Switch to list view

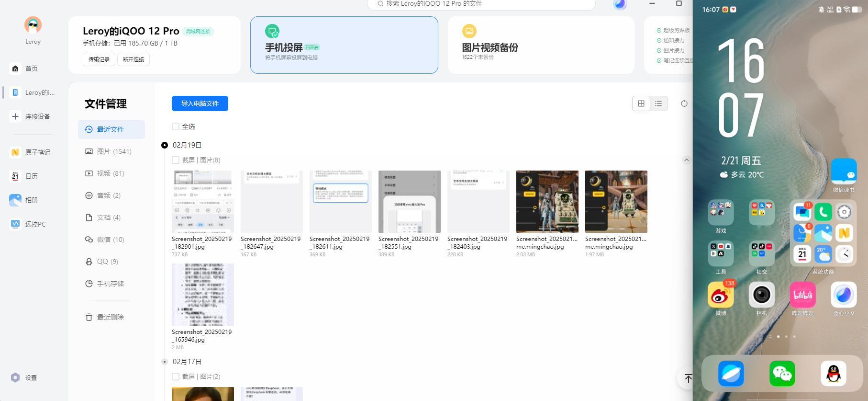pos(658,103)
